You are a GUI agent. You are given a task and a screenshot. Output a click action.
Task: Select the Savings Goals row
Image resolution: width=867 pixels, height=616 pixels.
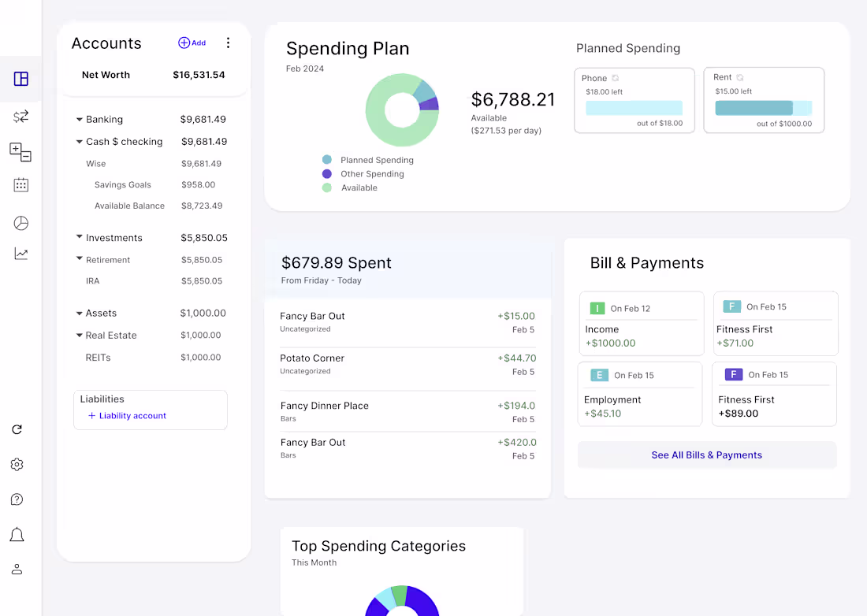(154, 184)
